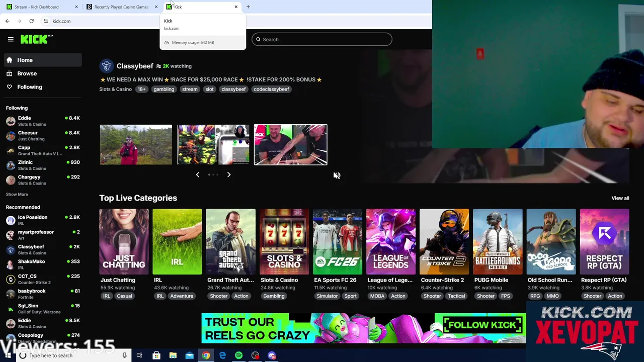The image size is (644, 362).
Task: Open Eddie 8.4K in Following list
Action: click(x=43, y=121)
